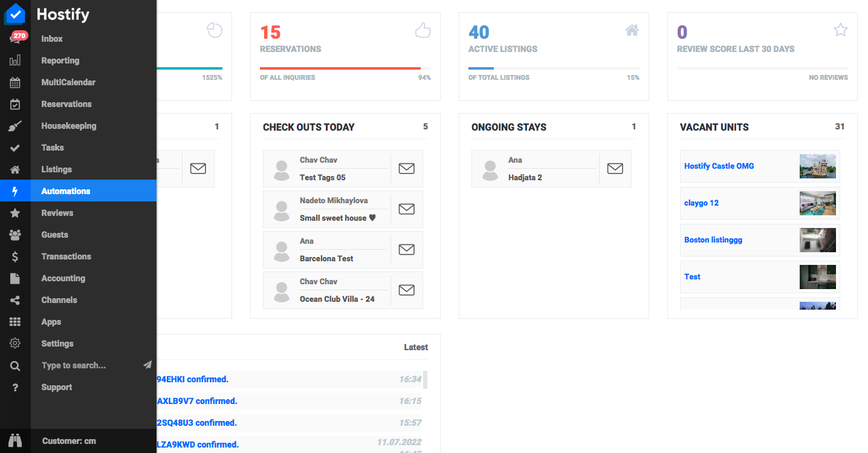Open the claygo 12 listing link
868x453 pixels.
click(x=701, y=203)
